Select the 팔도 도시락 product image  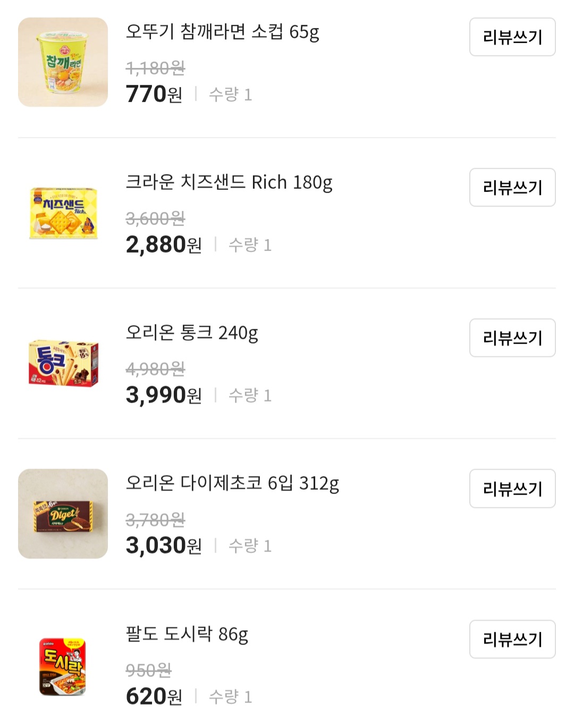pyautogui.click(x=63, y=666)
